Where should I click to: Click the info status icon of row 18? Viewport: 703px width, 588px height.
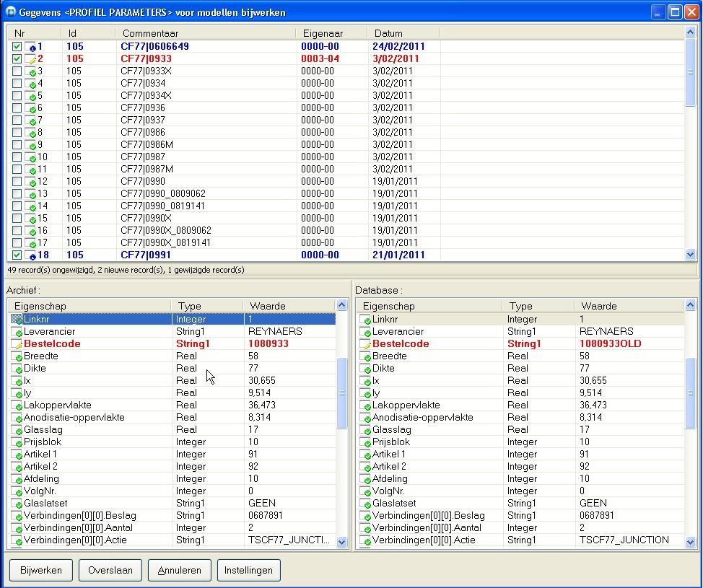tap(30, 255)
